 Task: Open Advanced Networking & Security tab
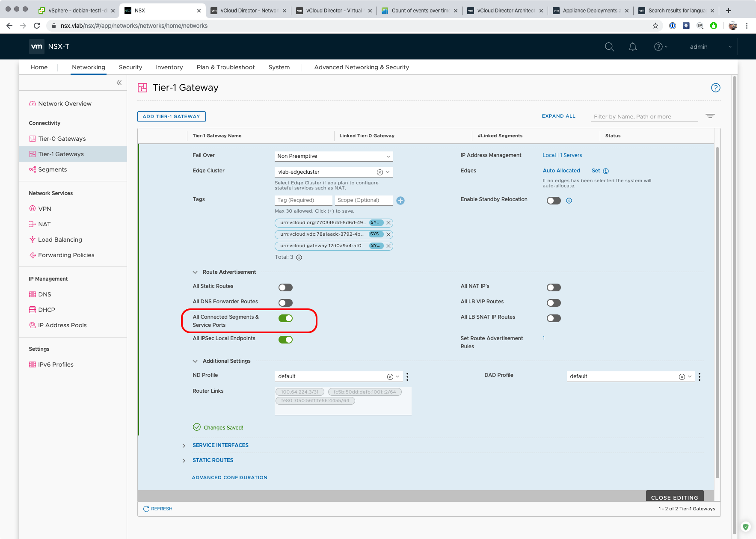click(362, 67)
